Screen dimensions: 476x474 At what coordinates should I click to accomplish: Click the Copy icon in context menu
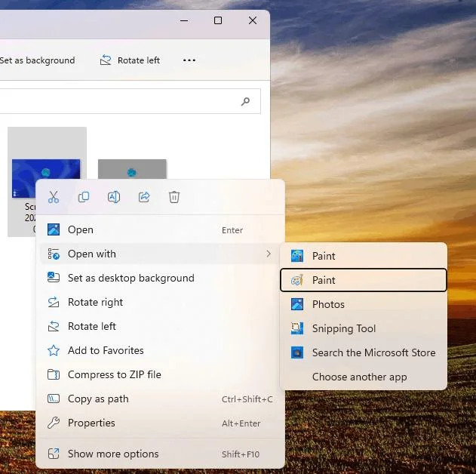tap(84, 197)
